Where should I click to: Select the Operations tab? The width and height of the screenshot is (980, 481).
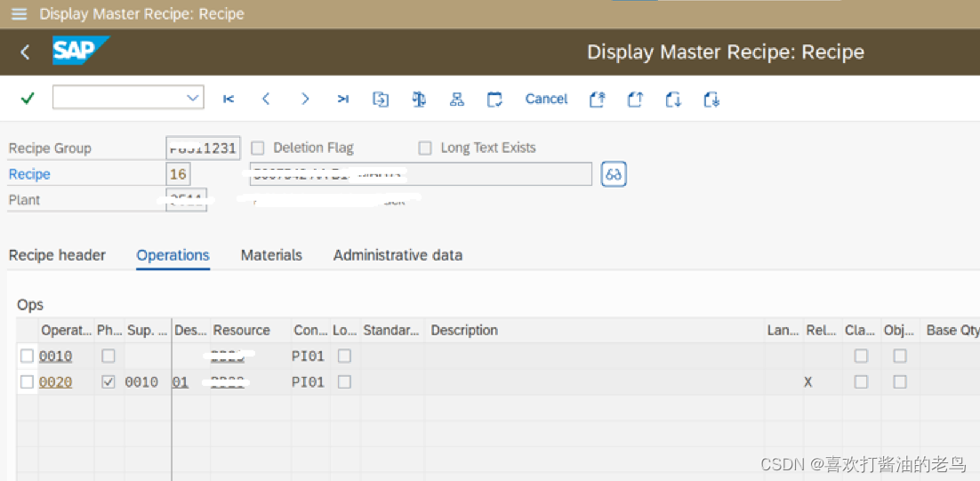coord(173,255)
